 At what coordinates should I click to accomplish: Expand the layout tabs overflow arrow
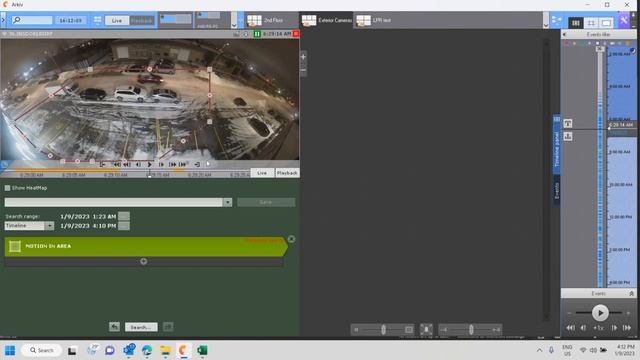click(x=546, y=25)
